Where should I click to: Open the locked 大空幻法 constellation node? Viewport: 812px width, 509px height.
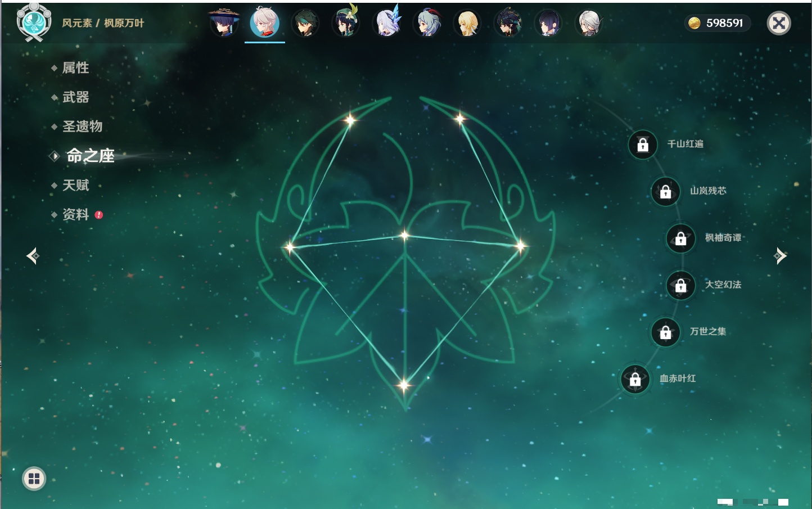click(680, 285)
